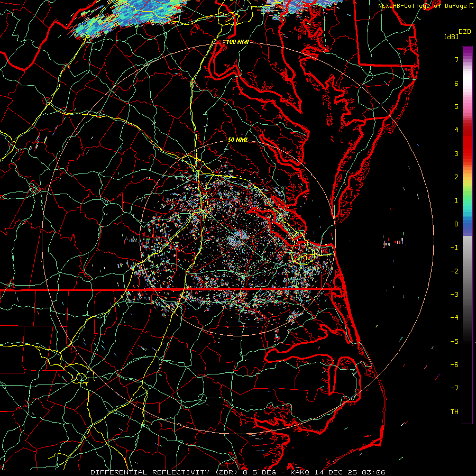Click the scale value -3
This screenshot has height=476, width=476.
454,295
